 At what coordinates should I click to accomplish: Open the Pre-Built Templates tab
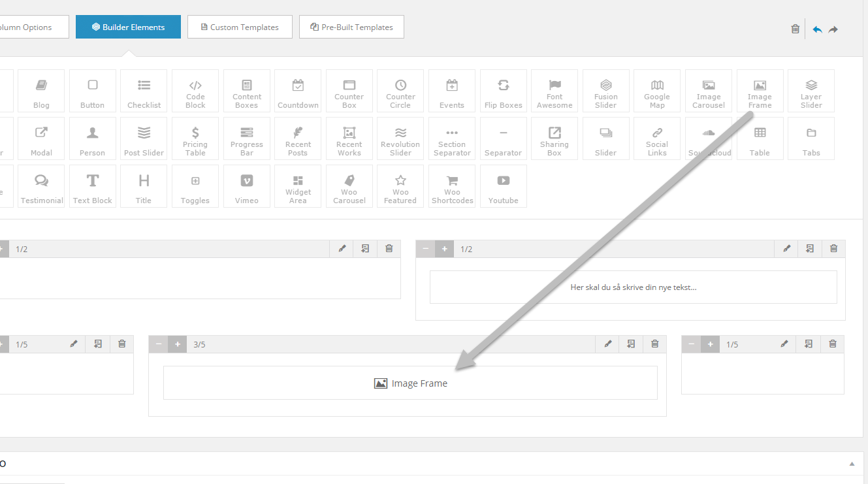click(351, 27)
